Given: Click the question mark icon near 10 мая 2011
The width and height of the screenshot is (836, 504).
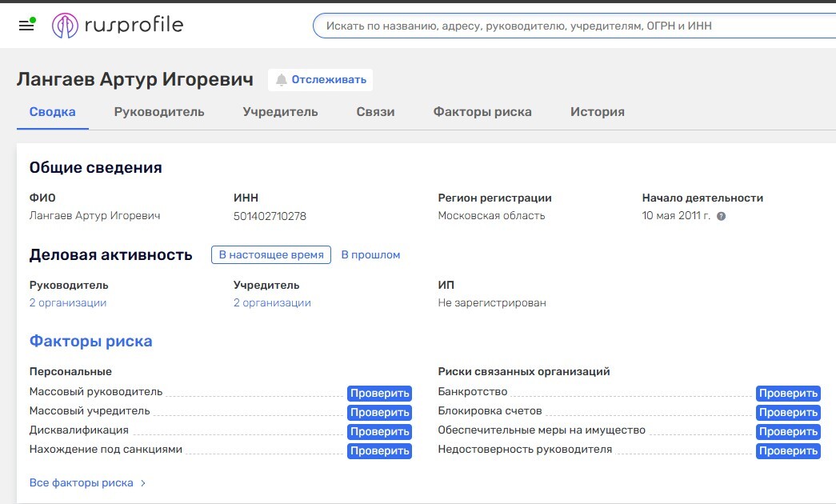Looking at the screenshot, I should (x=721, y=216).
